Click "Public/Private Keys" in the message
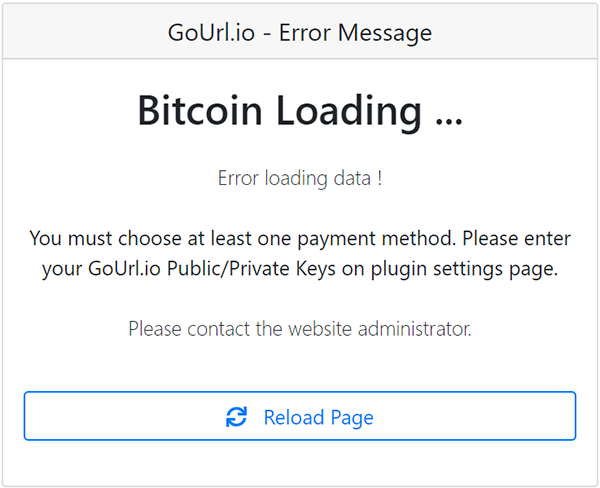The width and height of the screenshot is (600, 488). (x=251, y=269)
